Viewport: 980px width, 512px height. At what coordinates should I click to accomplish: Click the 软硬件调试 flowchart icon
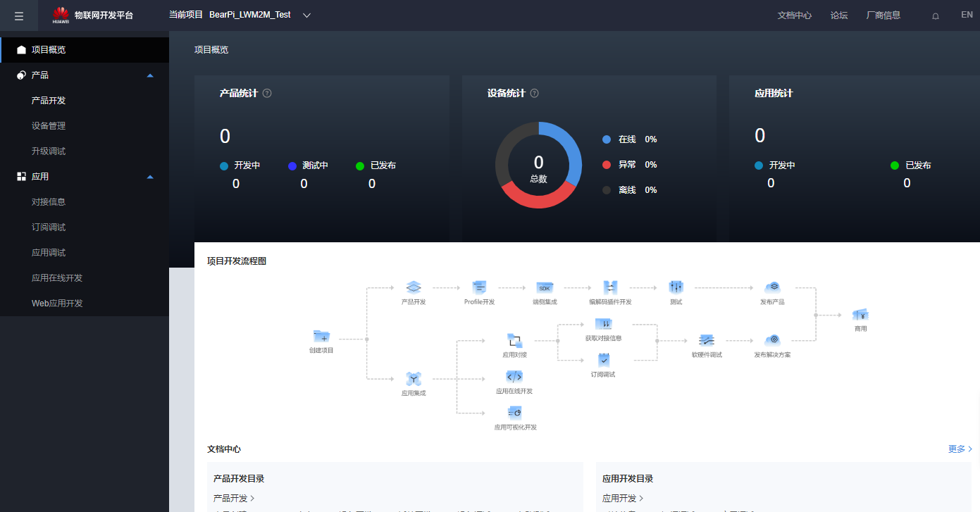click(x=707, y=340)
